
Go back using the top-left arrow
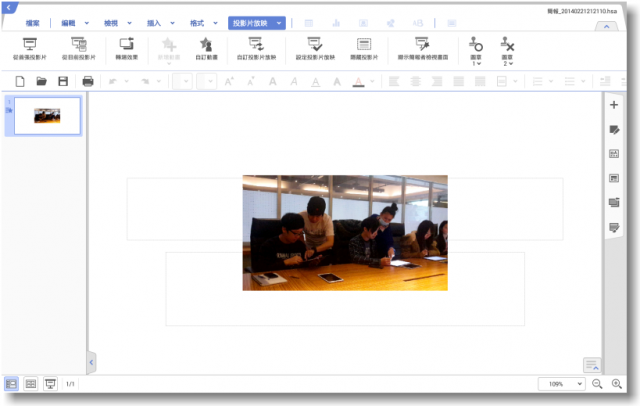click(x=9, y=7)
